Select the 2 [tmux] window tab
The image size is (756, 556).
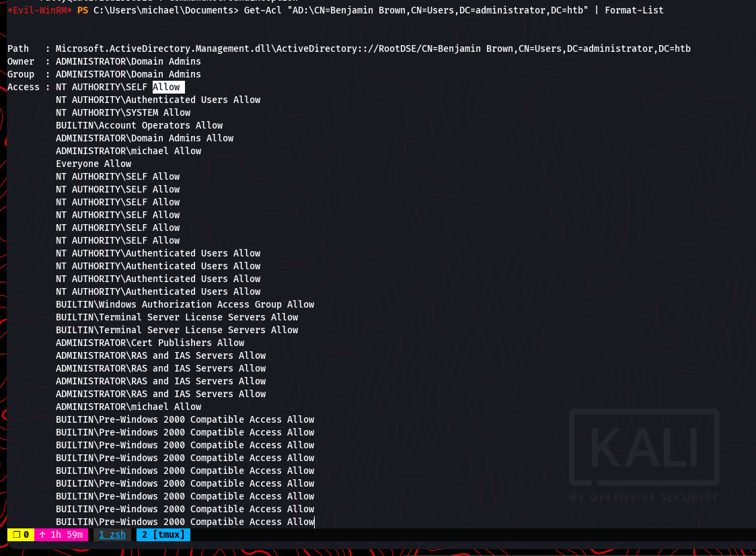pos(163,535)
